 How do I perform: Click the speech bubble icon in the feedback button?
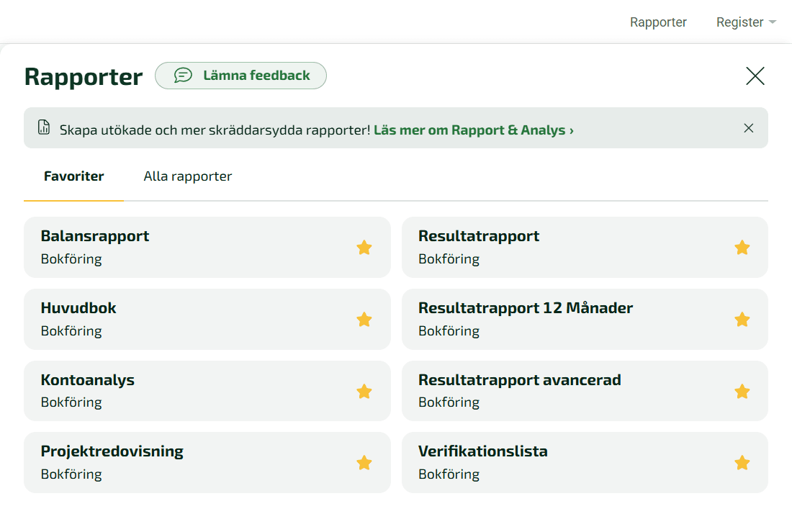click(184, 75)
